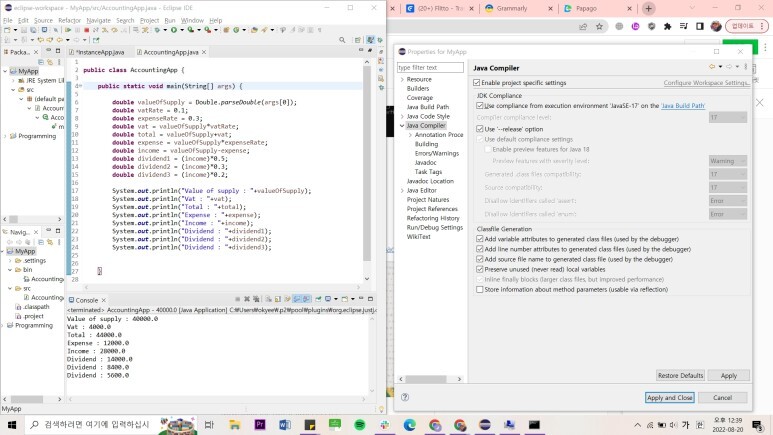Click the back arrow in Java Compiler page header
The width and height of the screenshot is (773, 435).
pos(712,67)
